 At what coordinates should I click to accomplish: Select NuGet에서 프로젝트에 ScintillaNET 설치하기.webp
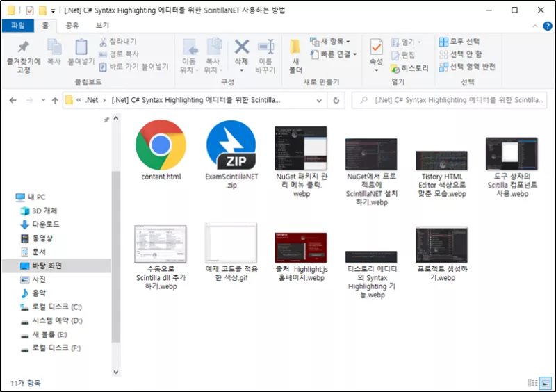372,172
